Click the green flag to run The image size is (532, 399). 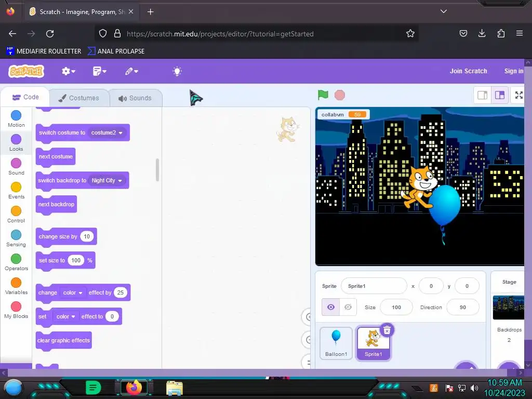coord(323,95)
